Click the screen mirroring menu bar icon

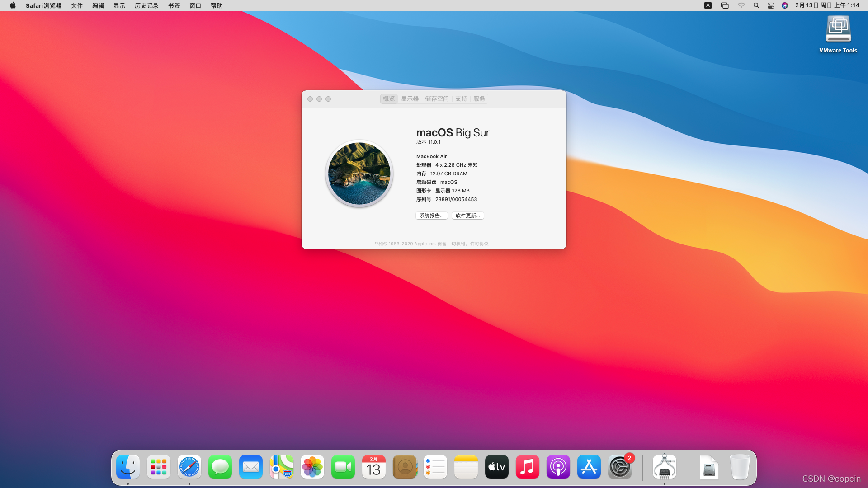click(725, 5)
